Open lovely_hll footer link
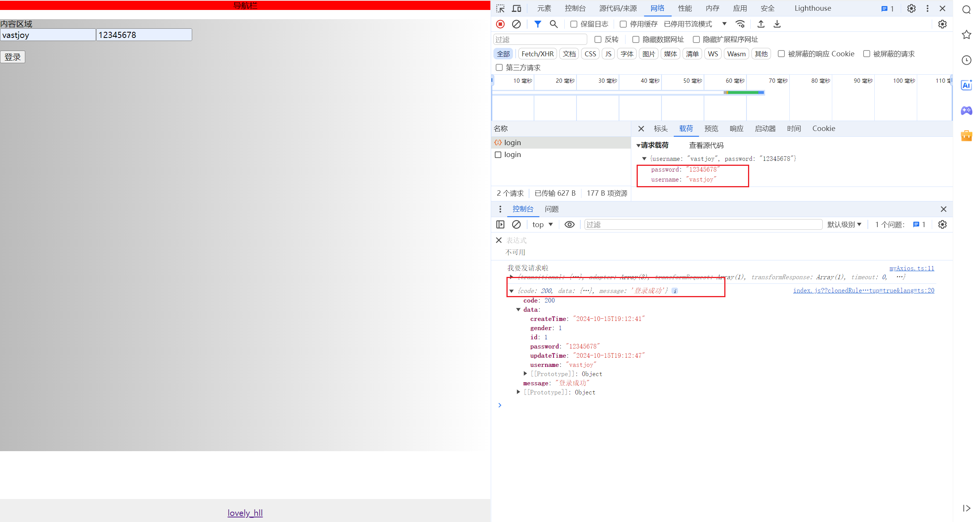This screenshot has width=980, height=522. (x=245, y=513)
